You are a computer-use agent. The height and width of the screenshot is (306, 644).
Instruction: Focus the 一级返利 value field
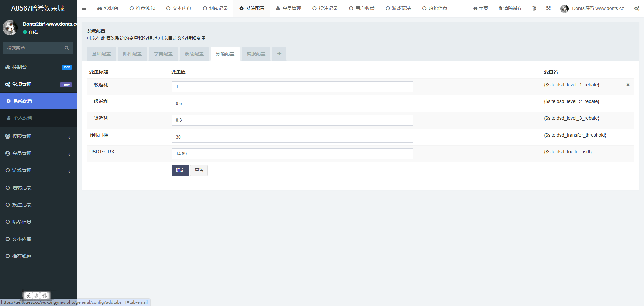click(x=292, y=87)
